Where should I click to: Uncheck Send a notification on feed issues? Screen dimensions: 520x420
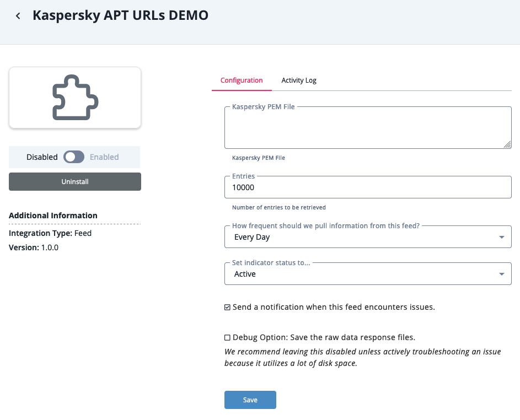click(x=227, y=308)
